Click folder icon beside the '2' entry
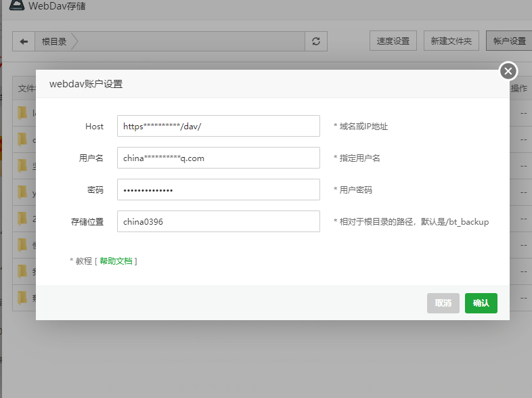 pyautogui.click(x=23, y=219)
